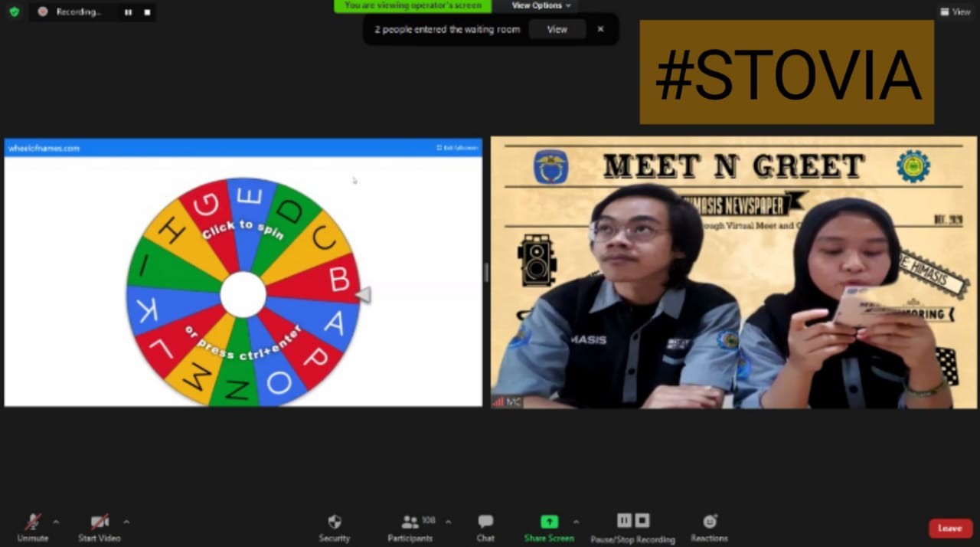Viewport: 980px width, 547px height.
Task: Click the wheelofnames.com title text
Action: click(44, 148)
